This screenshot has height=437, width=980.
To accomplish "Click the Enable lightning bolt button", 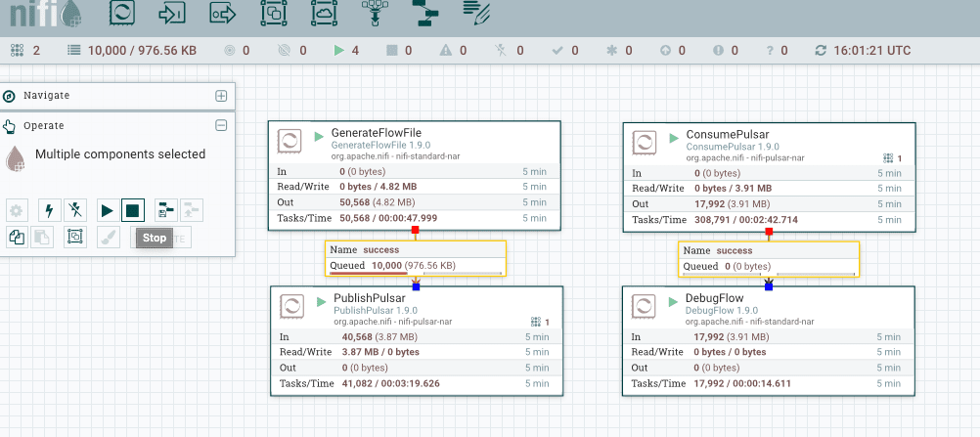I will pos(49,211).
